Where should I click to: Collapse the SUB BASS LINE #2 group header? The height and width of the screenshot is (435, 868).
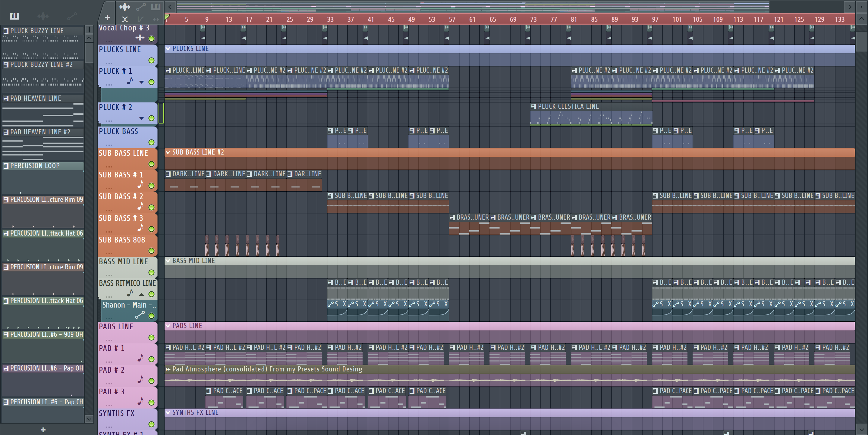[168, 152]
